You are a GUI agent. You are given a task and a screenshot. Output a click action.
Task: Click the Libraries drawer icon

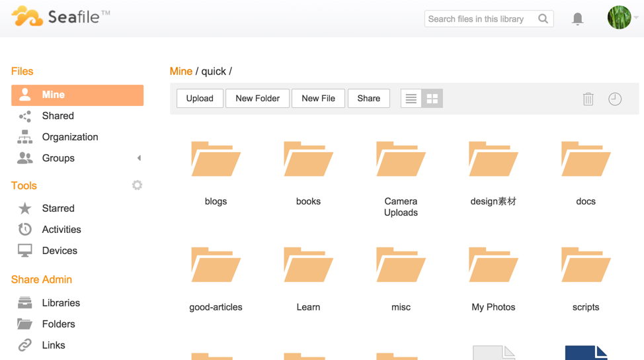tap(25, 302)
